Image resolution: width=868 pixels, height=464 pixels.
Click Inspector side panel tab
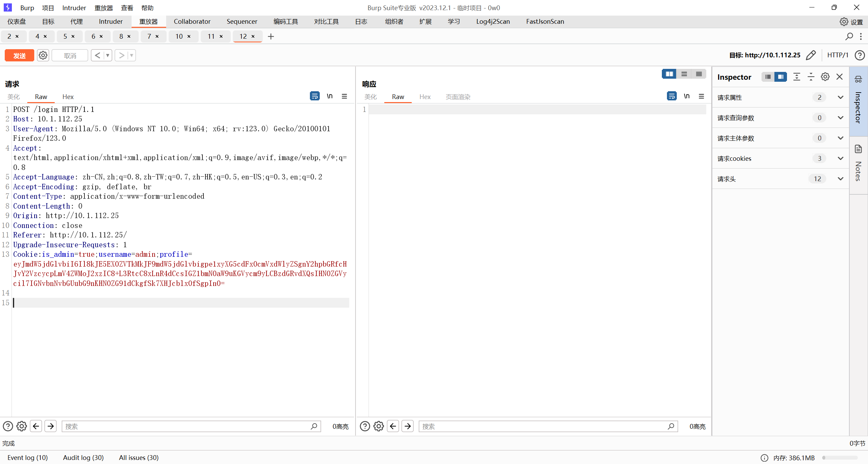pos(858,101)
